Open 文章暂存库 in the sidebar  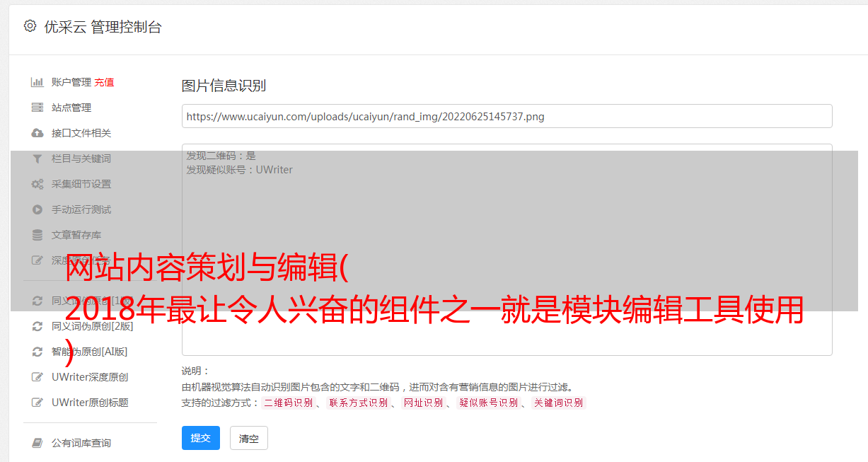tap(76, 235)
